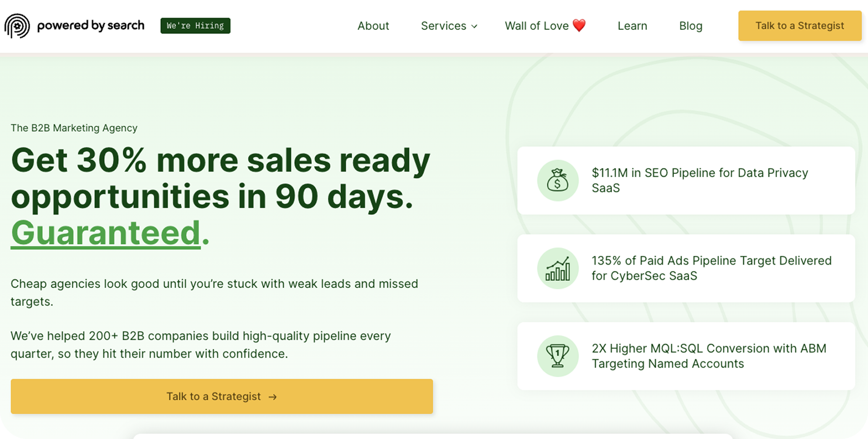Open the 135% Paid Ads Pipeline card

tap(686, 268)
